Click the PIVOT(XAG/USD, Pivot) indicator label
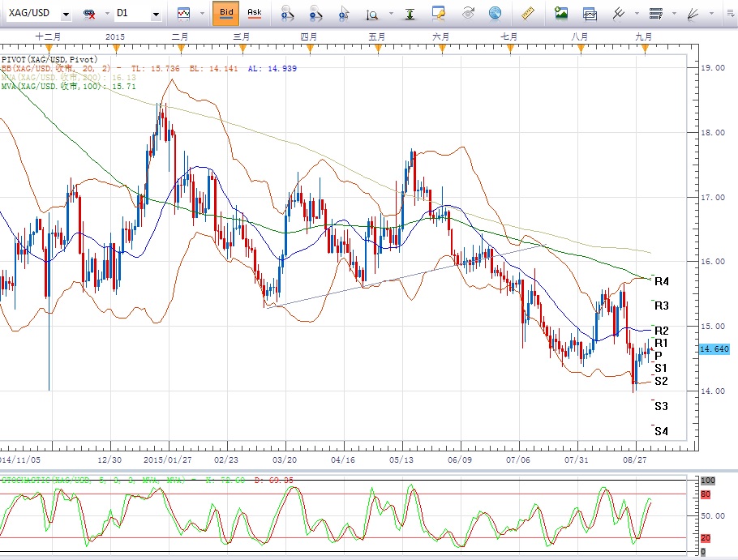The image size is (738, 560). coord(49,59)
